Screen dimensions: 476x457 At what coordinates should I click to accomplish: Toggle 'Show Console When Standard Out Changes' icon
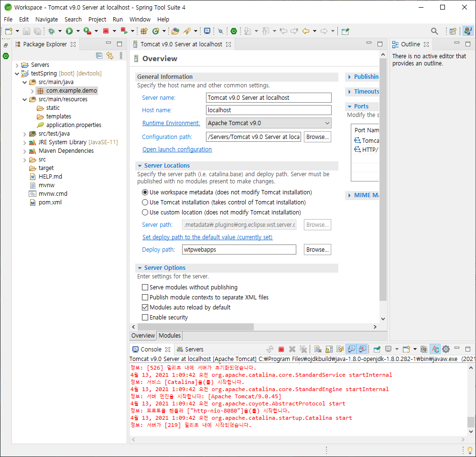(x=351, y=350)
